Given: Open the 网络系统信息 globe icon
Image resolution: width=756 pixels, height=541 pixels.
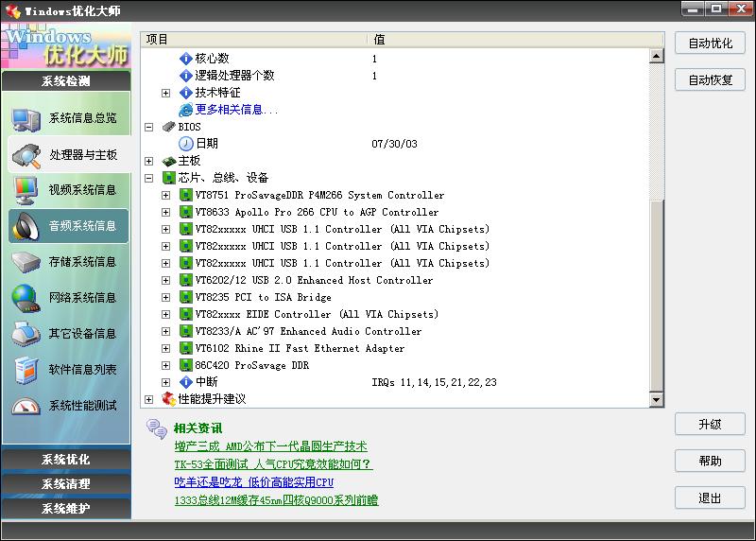Looking at the screenshot, I should point(26,298).
